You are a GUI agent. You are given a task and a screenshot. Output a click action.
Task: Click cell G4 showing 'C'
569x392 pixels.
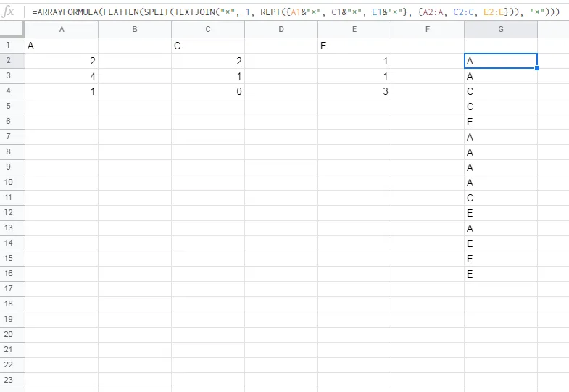point(501,91)
